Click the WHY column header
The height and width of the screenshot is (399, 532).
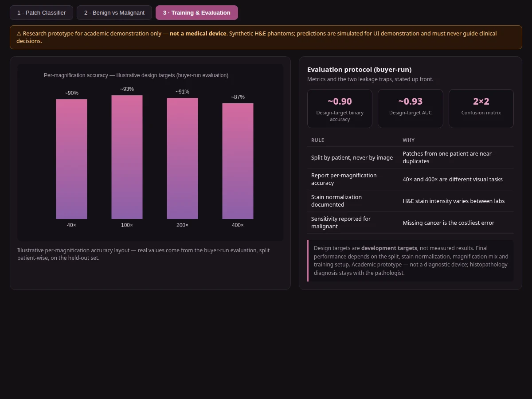pyautogui.click(x=409, y=140)
